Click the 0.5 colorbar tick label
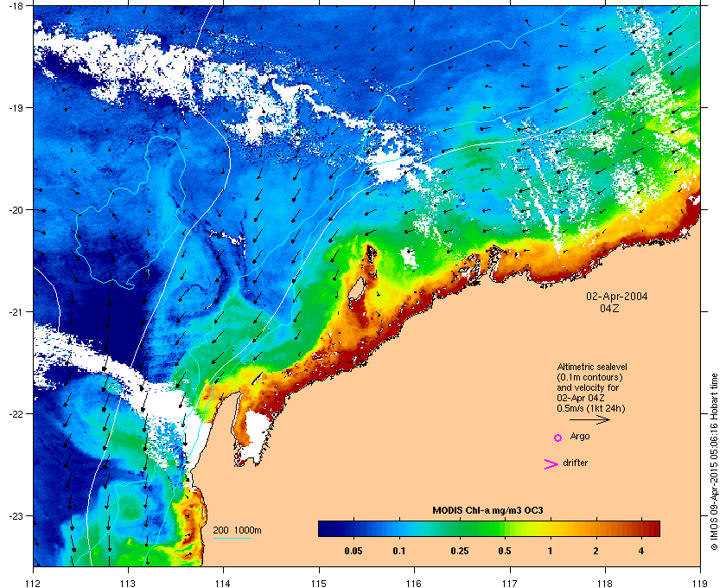This screenshot has height=588, width=726. 505,551
